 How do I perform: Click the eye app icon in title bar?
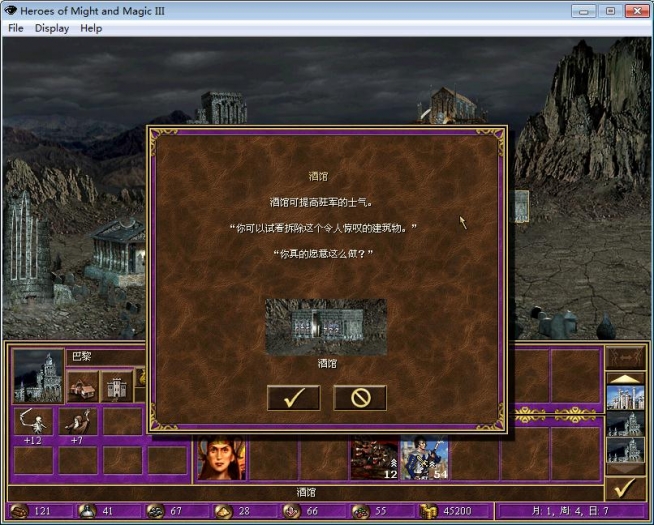tap(10, 10)
